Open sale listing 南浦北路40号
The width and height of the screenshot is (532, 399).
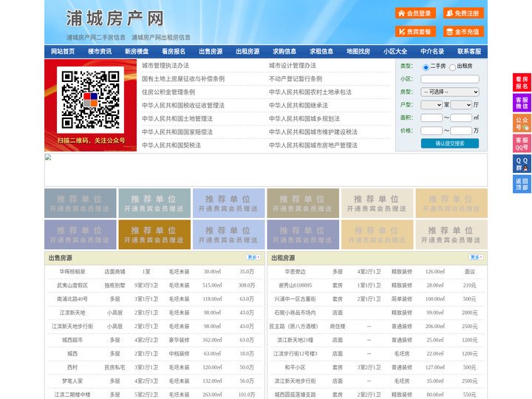point(72,299)
